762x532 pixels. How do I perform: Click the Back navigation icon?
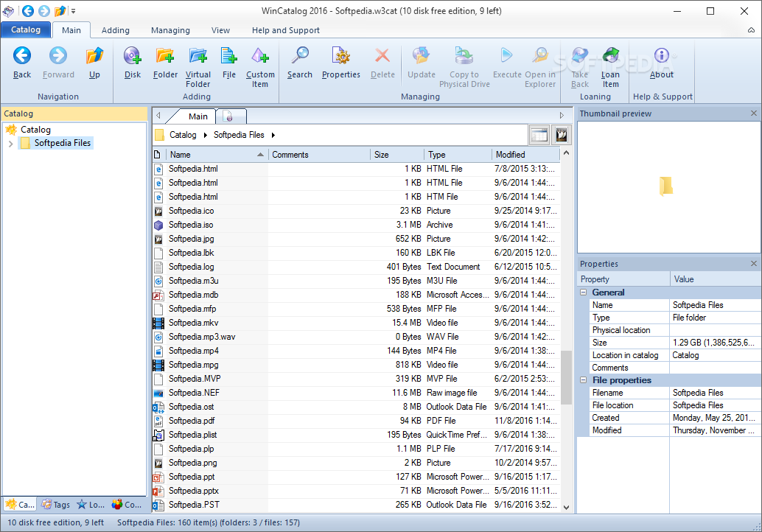pyautogui.click(x=22, y=56)
